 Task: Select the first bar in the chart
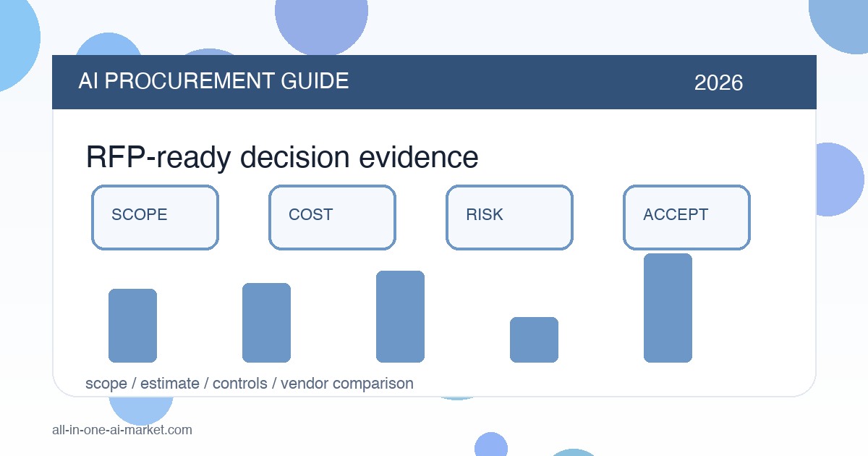(132, 326)
